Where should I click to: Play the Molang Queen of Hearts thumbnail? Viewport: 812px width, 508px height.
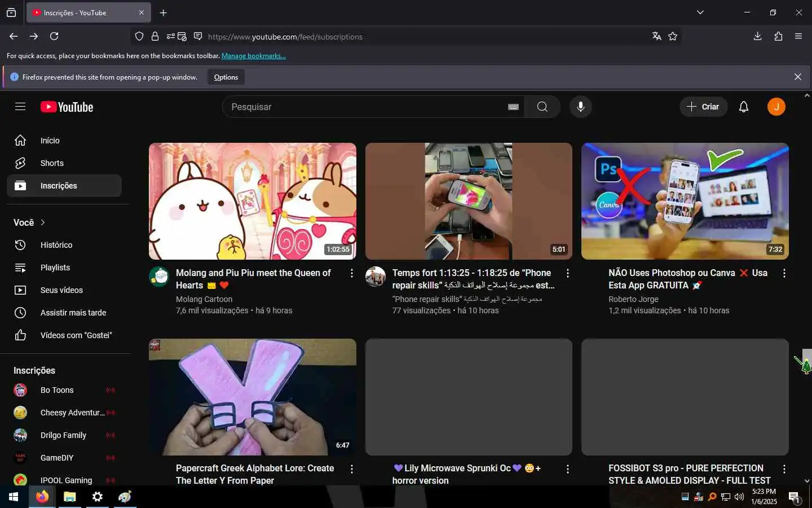coord(253,201)
